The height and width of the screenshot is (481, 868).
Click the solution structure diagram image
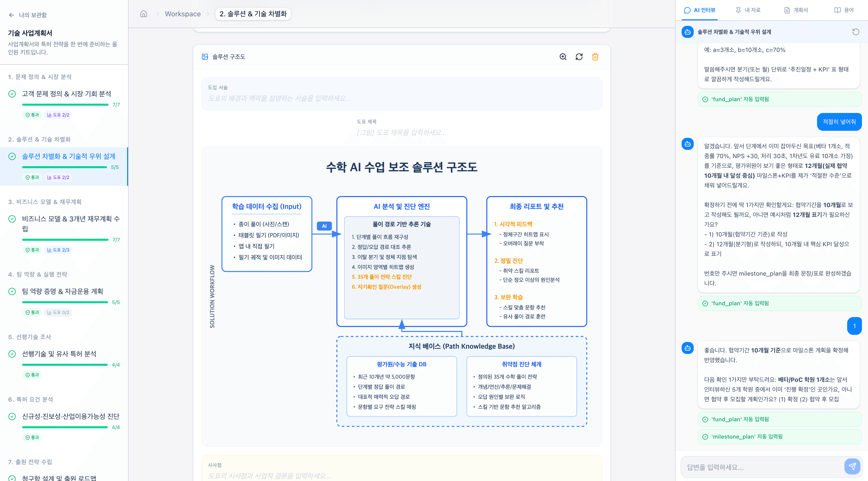[x=401, y=296]
